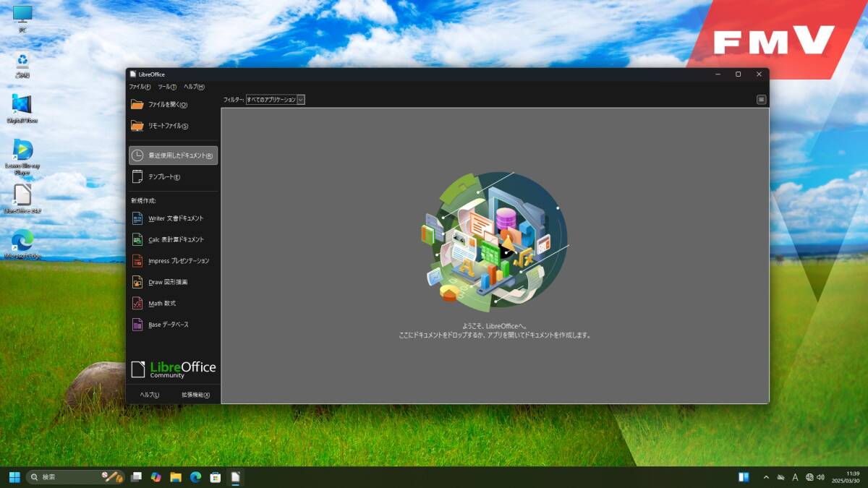The width and height of the screenshot is (868, 488).
Task: Click the blue two-panel taskbar icon
Action: [x=744, y=477]
